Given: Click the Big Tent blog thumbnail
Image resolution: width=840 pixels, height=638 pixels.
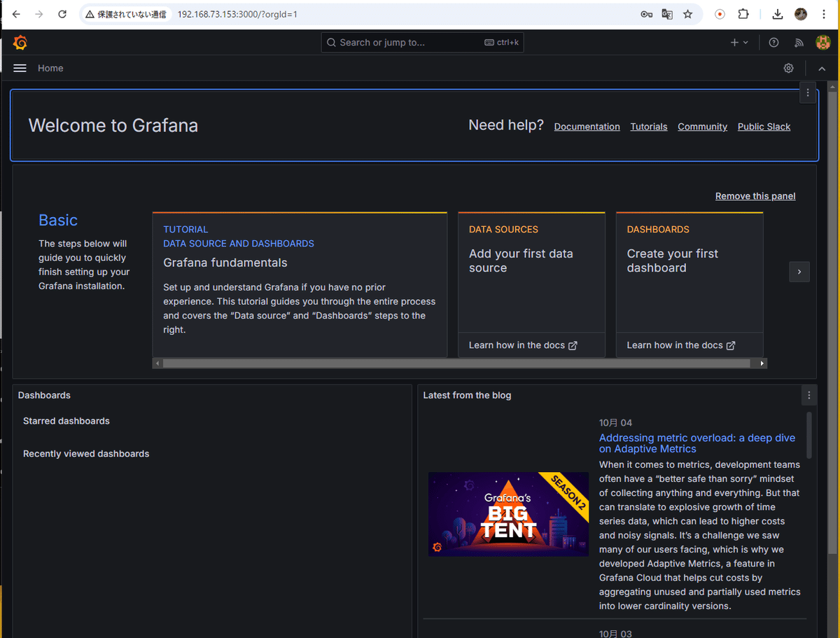Looking at the screenshot, I should coord(508,514).
